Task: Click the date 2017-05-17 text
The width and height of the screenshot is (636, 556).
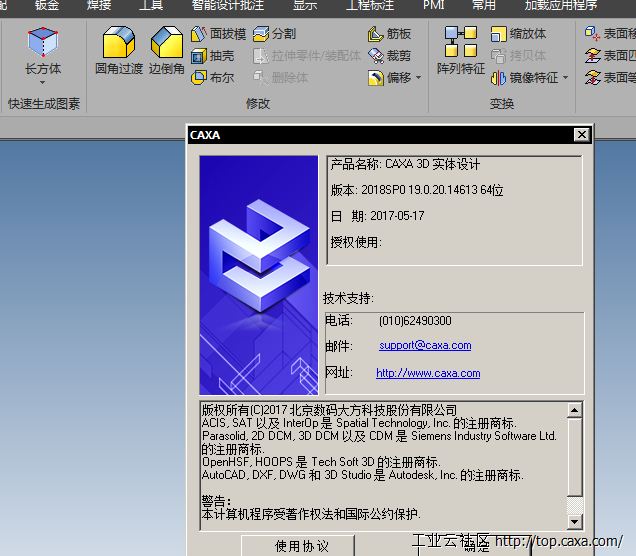Action: pos(397,216)
